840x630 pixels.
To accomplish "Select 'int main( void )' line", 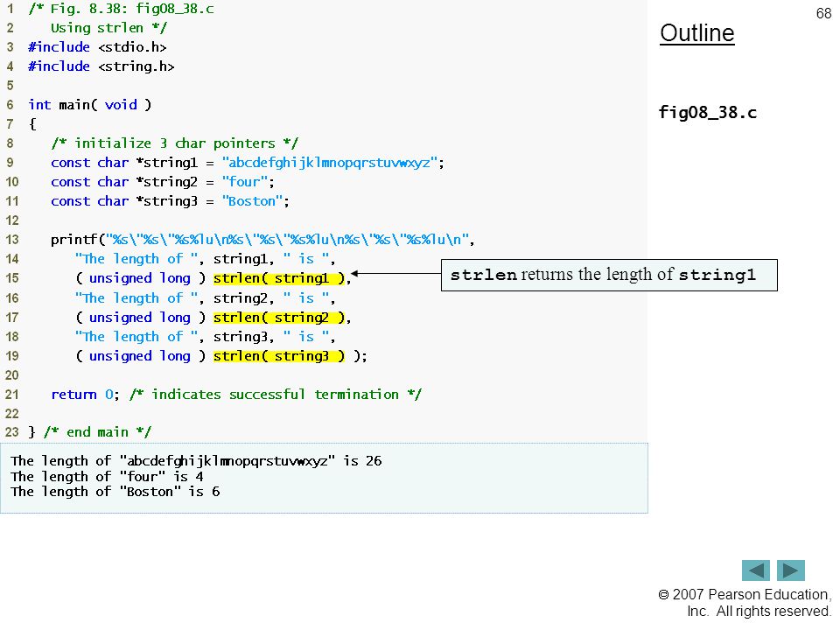I will coord(90,105).
